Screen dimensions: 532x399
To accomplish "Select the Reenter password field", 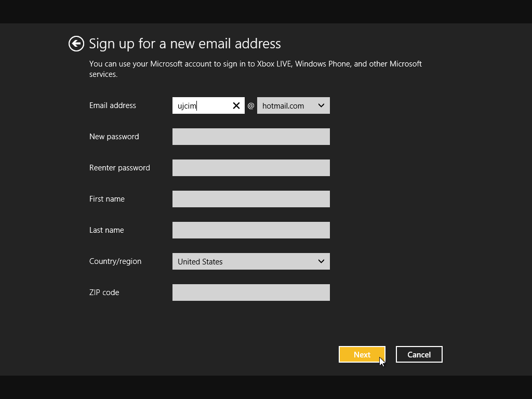I will click(x=251, y=168).
